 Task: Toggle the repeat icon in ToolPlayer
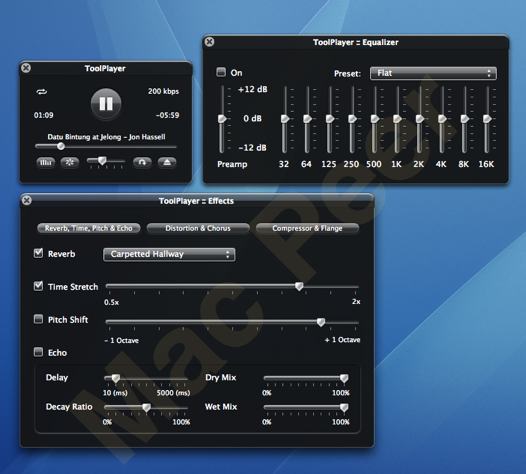(42, 92)
